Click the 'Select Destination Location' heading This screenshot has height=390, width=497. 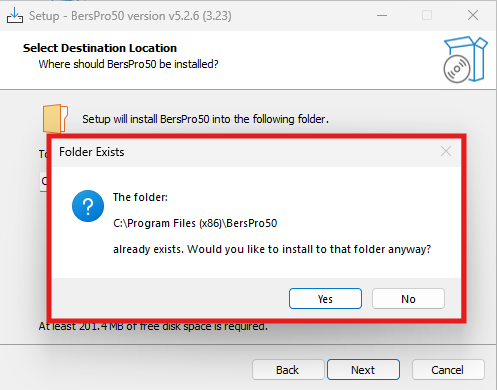100,48
